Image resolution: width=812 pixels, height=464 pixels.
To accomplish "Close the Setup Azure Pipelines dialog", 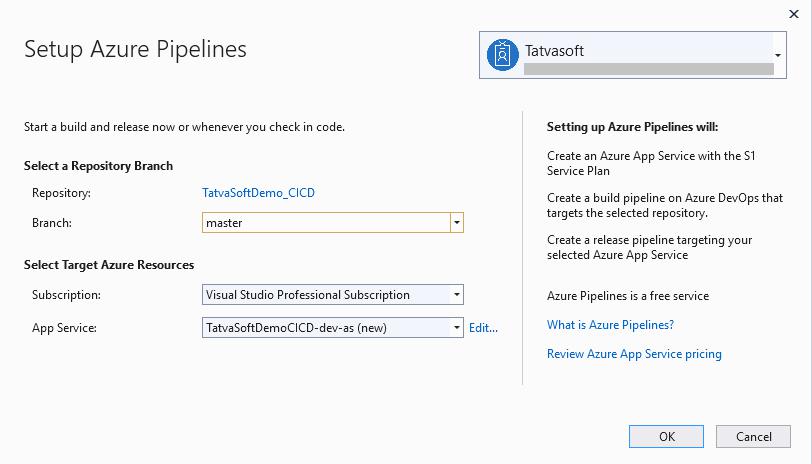I will coord(794,14).
